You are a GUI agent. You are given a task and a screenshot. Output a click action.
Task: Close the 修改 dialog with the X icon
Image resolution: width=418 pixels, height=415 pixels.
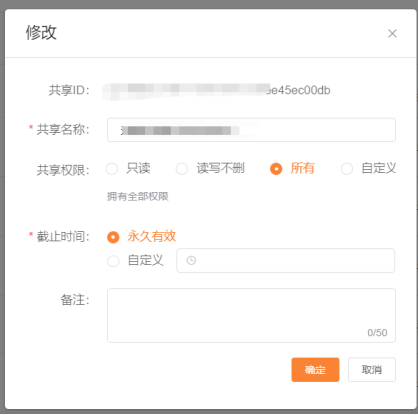pos(392,33)
